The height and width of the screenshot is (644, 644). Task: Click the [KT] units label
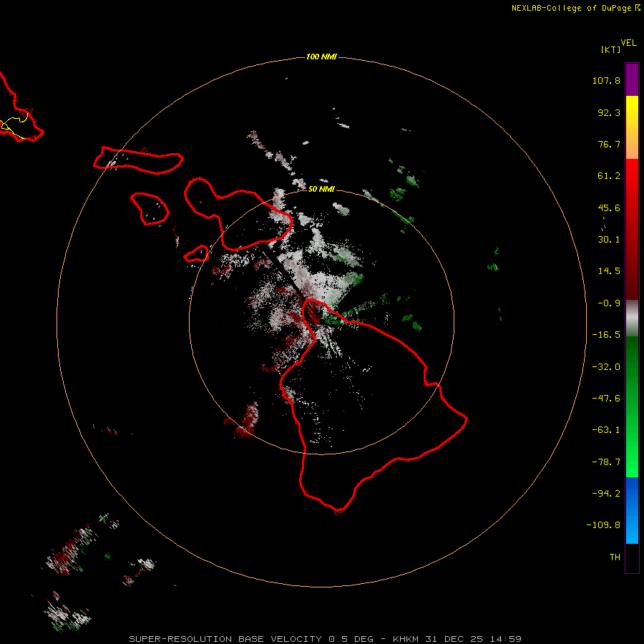[x=611, y=49]
